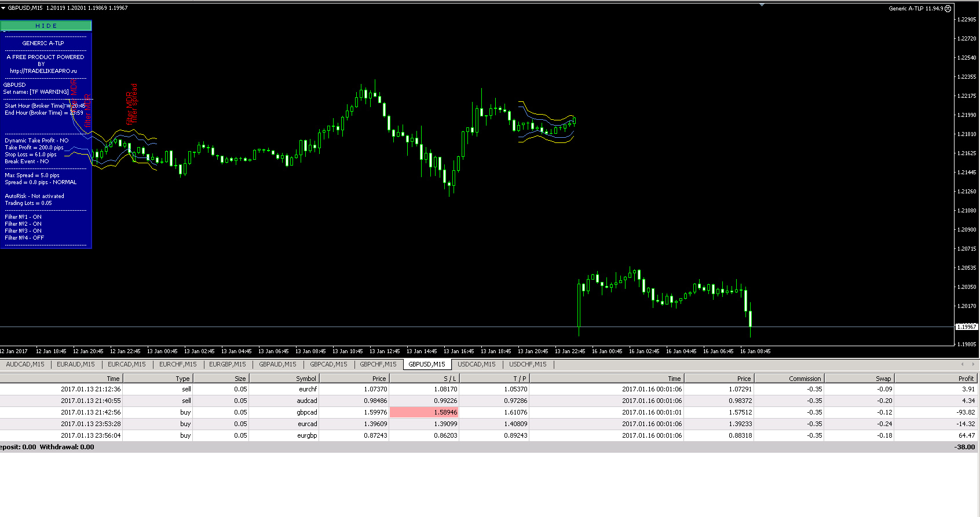
Task: Sort by the Size column header
Action: tap(221, 379)
